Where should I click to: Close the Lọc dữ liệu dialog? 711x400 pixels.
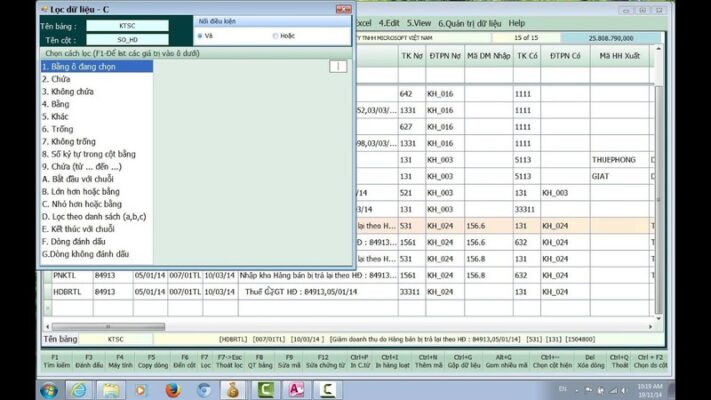pos(343,9)
